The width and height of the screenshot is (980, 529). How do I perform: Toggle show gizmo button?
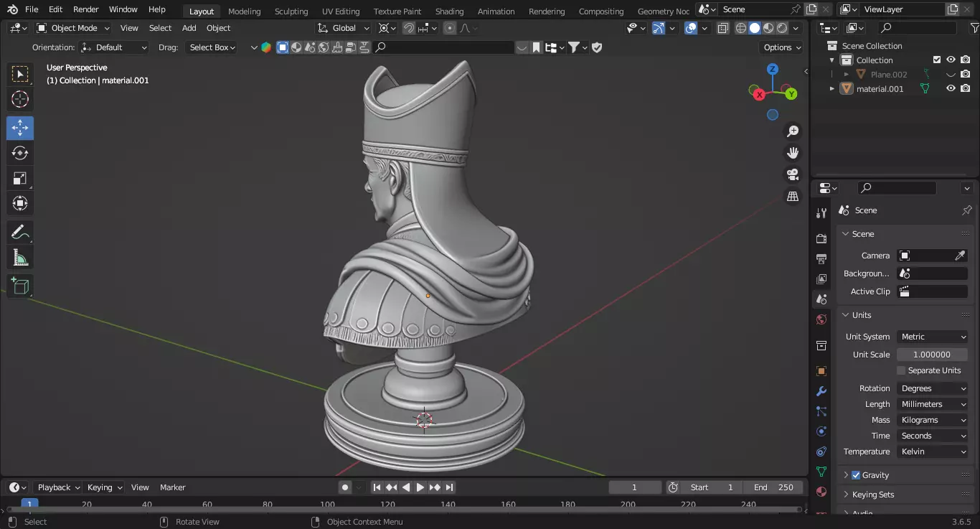(659, 28)
